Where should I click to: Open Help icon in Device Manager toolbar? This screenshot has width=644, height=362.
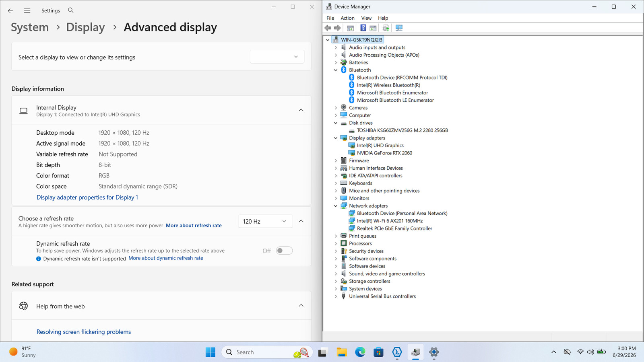tap(363, 28)
